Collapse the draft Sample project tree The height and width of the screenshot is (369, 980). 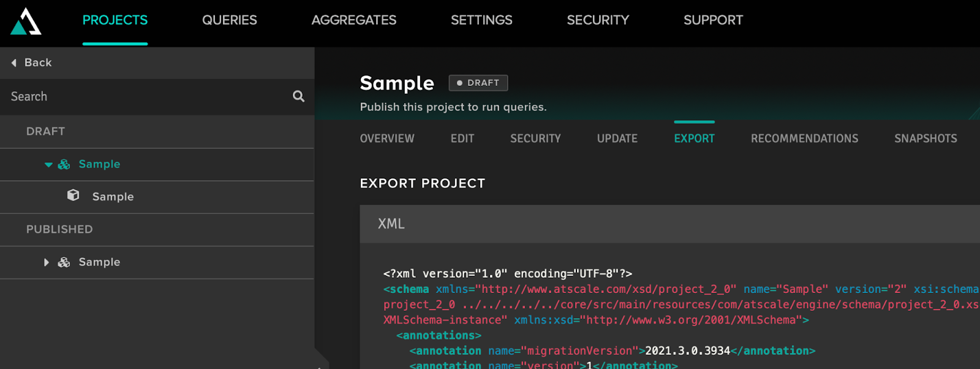[x=48, y=164]
